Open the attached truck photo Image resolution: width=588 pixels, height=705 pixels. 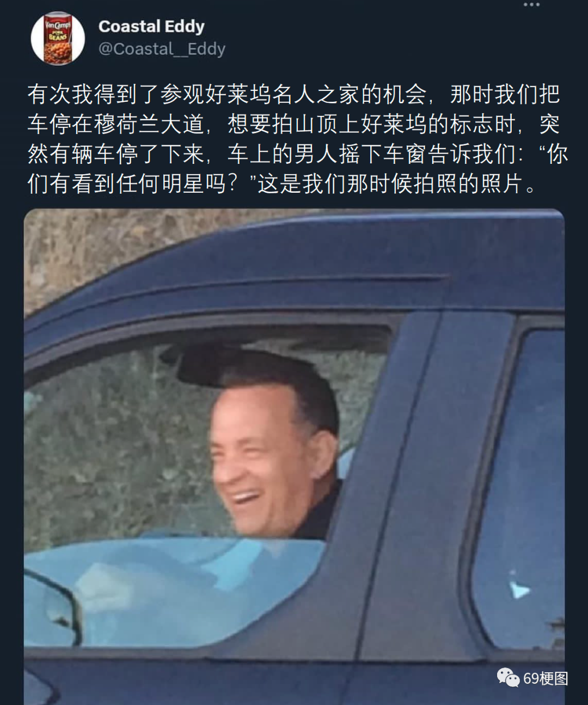tap(294, 457)
